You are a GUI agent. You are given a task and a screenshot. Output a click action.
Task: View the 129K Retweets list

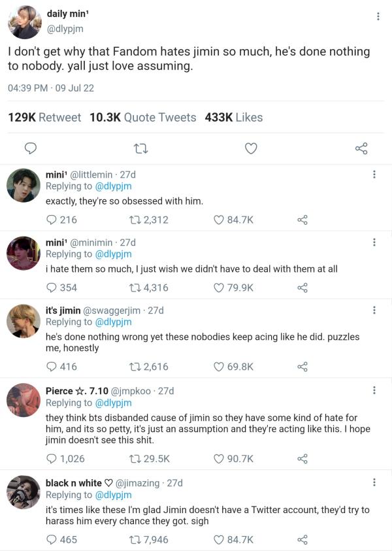[x=44, y=118]
